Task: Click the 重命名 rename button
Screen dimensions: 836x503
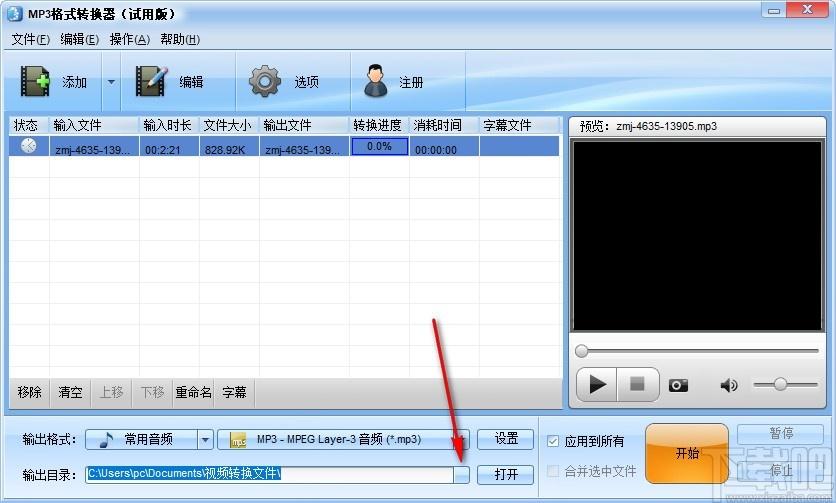Action: (194, 393)
